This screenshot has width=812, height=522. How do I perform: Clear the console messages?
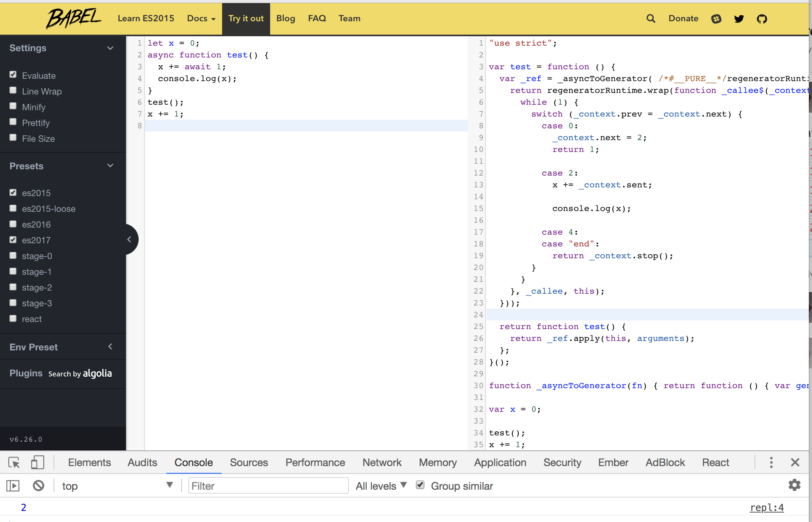pos(38,485)
